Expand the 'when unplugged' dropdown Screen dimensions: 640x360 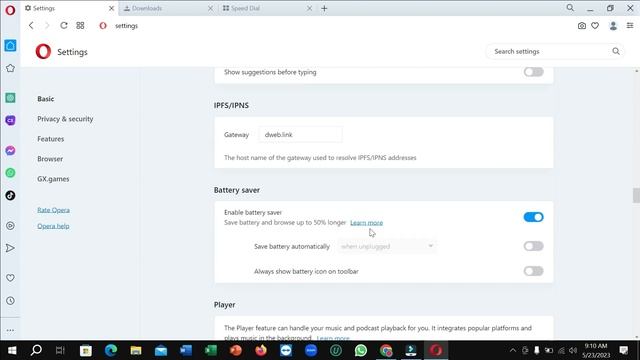(x=387, y=246)
